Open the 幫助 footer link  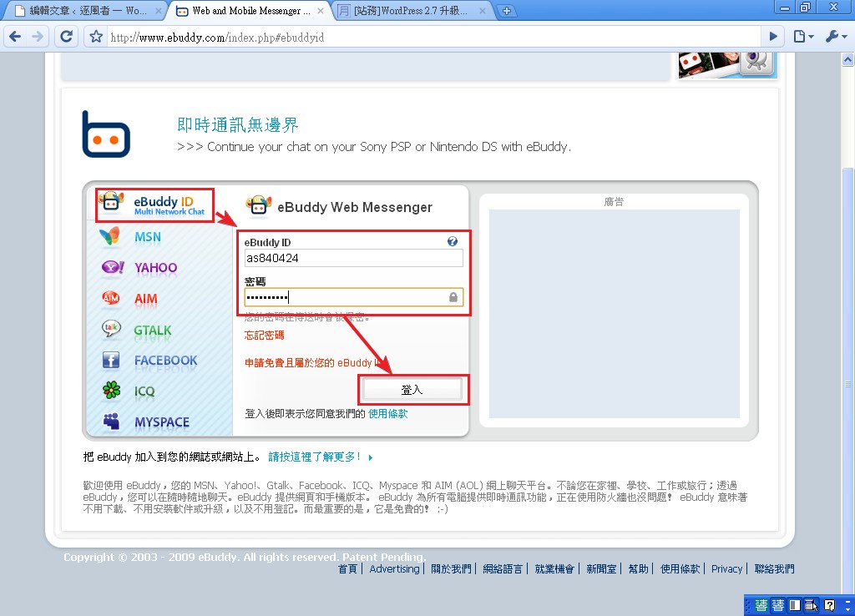638,569
